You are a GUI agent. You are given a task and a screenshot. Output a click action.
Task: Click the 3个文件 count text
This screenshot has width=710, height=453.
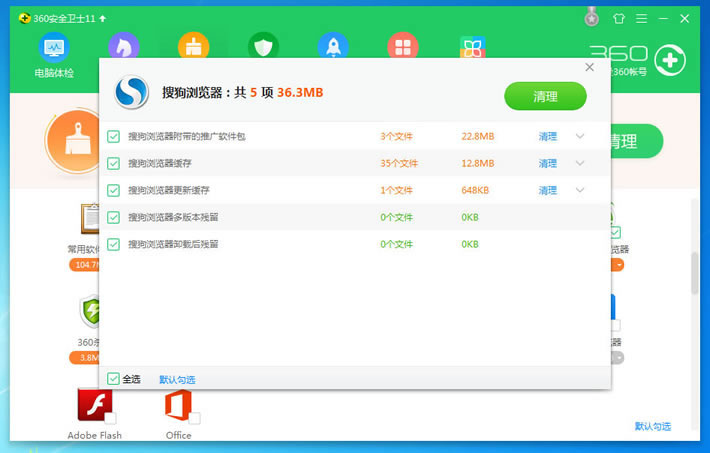pos(396,136)
